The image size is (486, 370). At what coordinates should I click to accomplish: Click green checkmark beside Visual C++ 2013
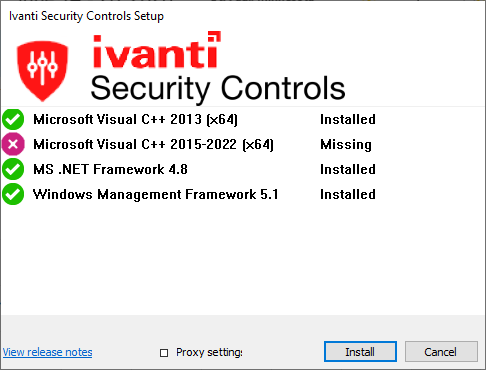tap(13, 119)
